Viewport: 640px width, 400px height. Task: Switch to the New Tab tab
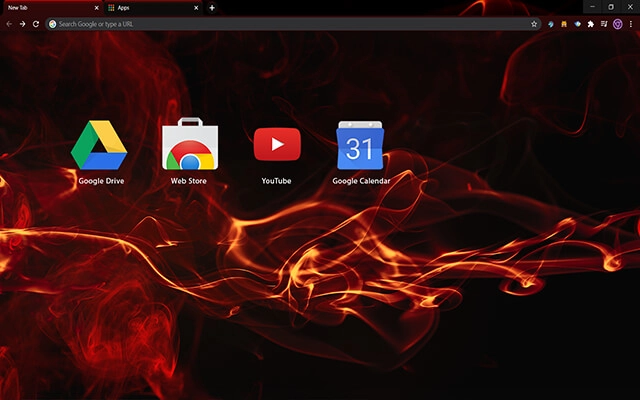pyautogui.click(x=51, y=8)
